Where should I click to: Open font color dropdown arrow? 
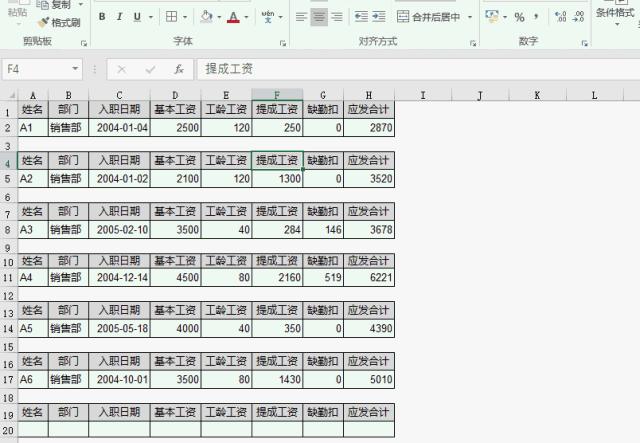point(246,17)
